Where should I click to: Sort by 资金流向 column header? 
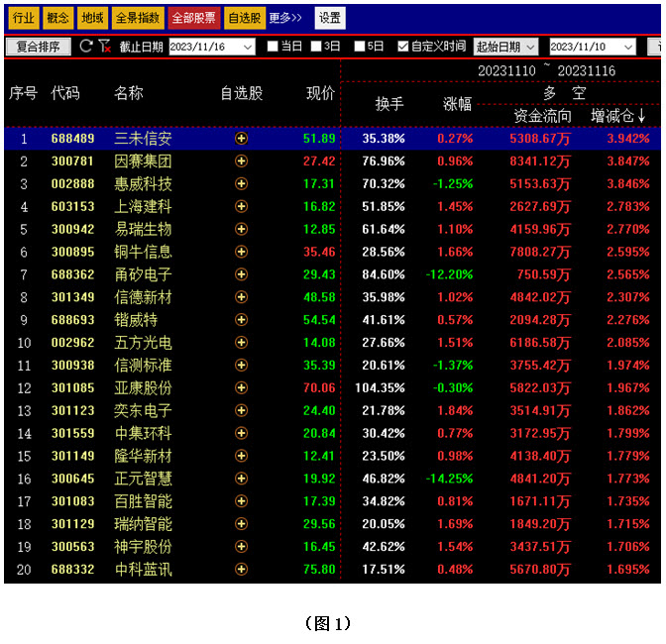click(543, 116)
